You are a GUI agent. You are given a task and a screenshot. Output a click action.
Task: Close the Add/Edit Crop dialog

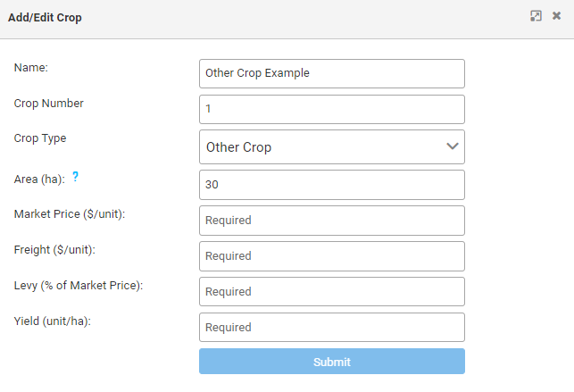pyautogui.click(x=556, y=16)
